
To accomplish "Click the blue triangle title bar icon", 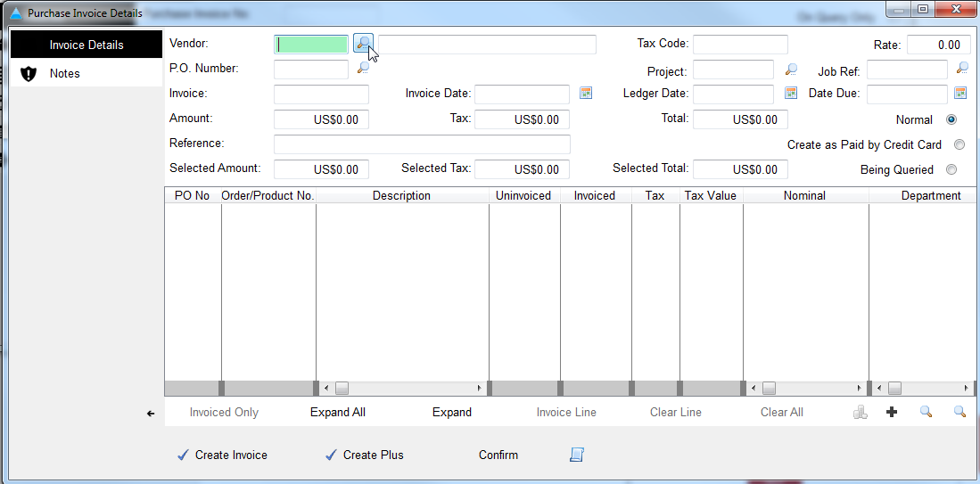I will point(16,12).
